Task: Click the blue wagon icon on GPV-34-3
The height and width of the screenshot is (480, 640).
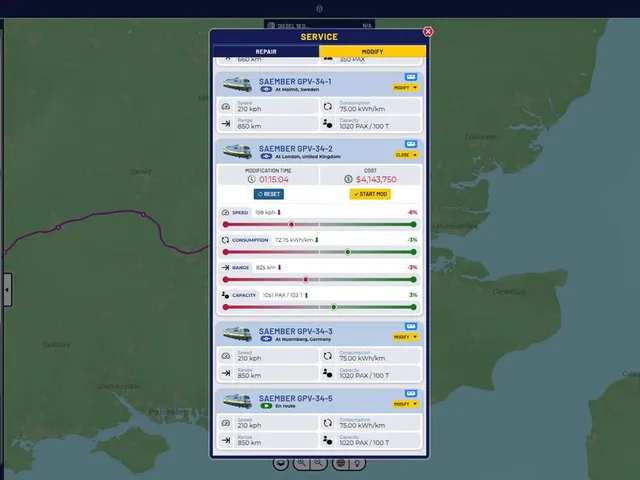Action: 411,326
